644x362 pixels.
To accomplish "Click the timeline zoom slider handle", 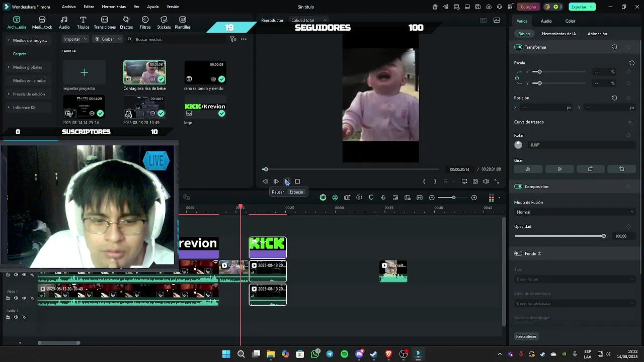I will click(x=453, y=198).
